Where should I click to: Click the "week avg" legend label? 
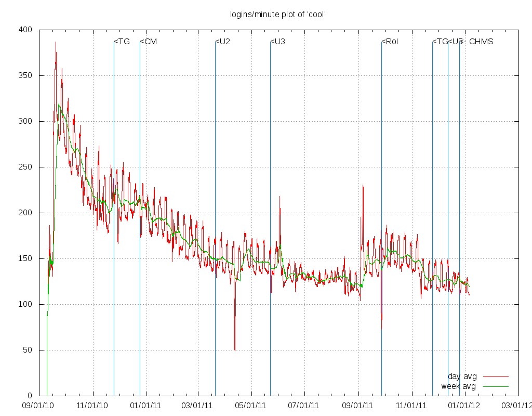(458, 386)
